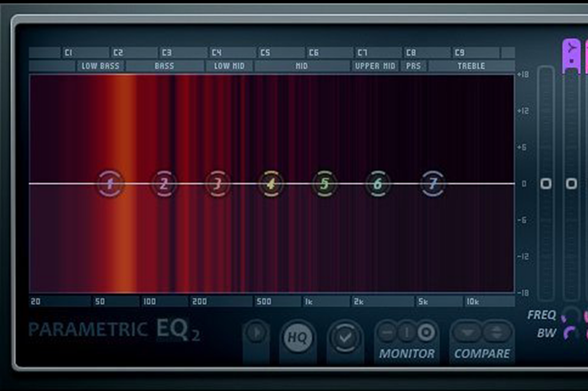588x391 pixels.
Task: Turn the band 1 BW knob
Action: (571, 333)
